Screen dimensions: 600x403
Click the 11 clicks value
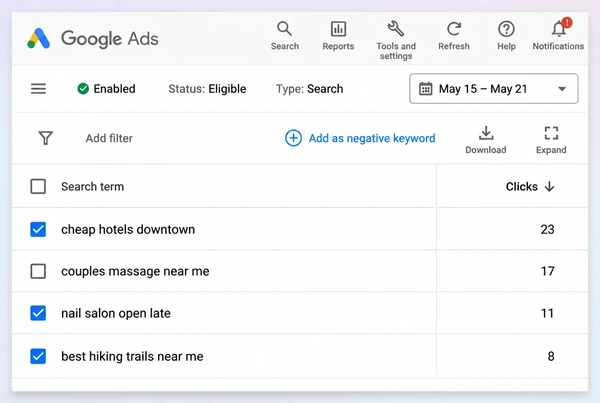point(547,313)
